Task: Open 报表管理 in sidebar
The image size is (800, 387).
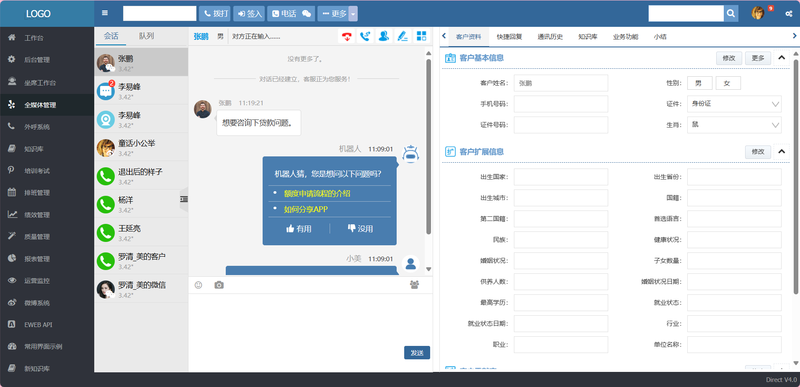Action: click(47, 259)
